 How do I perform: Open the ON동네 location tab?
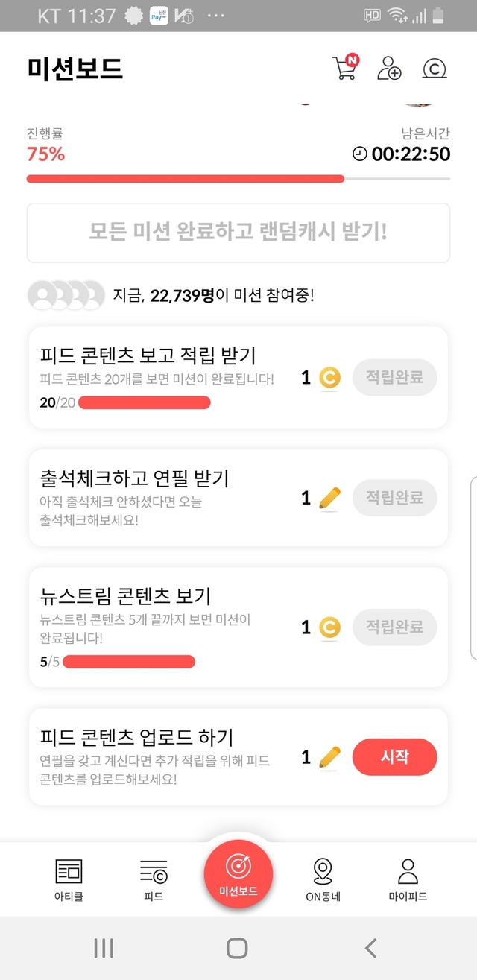pyautogui.click(x=323, y=879)
